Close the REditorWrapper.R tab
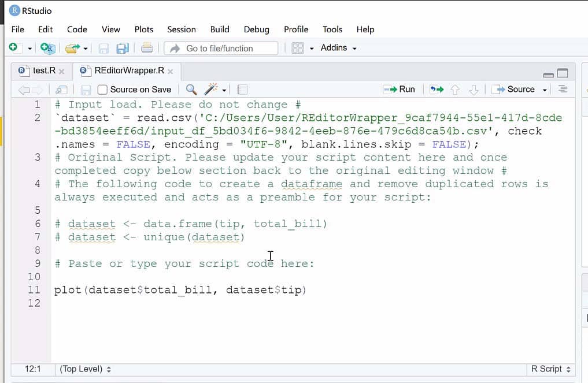The image size is (588, 383). point(170,71)
